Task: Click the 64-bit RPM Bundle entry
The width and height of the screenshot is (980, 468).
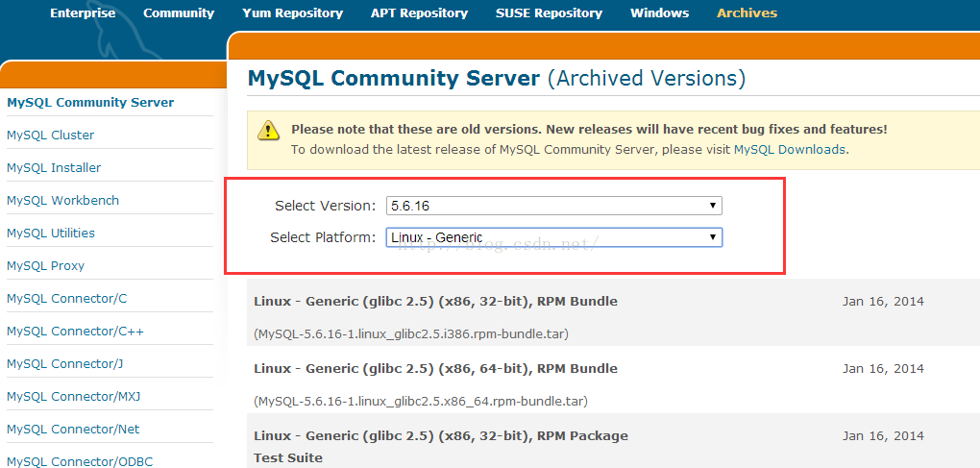Action: click(435, 369)
